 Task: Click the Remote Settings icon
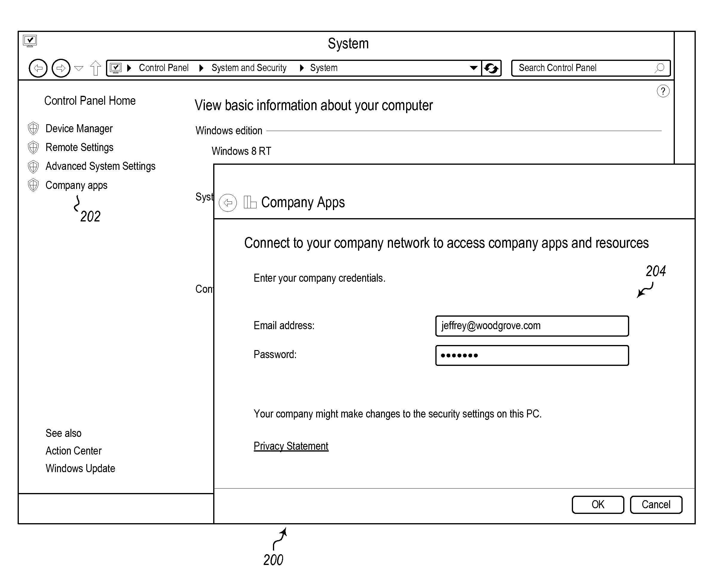(33, 146)
